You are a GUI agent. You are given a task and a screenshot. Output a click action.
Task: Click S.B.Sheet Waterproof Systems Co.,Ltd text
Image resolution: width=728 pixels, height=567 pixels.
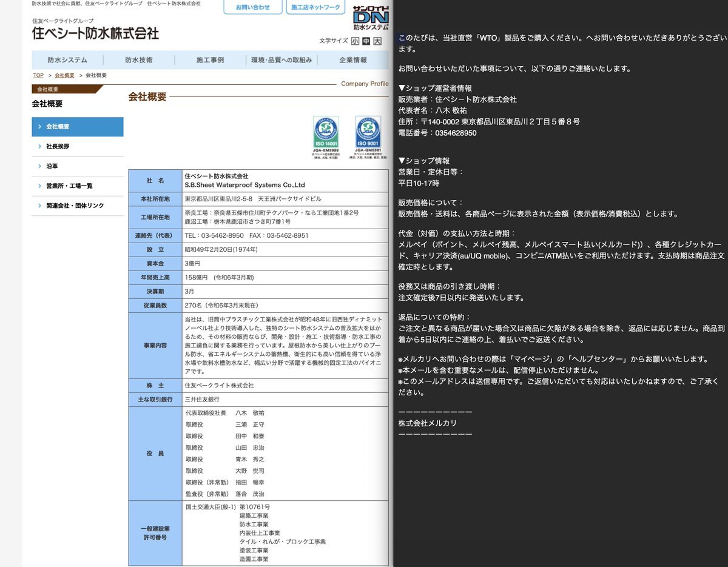point(244,185)
